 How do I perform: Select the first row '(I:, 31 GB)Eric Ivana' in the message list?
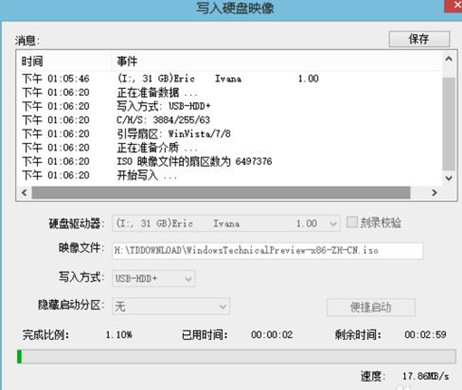point(230,79)
